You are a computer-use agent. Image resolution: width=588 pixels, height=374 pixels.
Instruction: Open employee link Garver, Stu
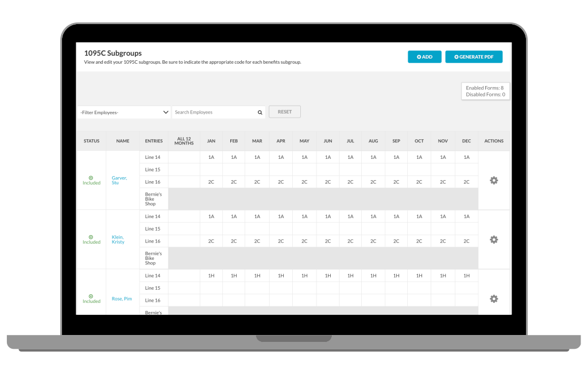119,180
